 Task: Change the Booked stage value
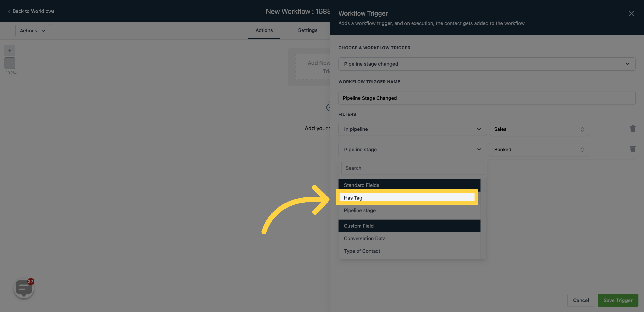(539, 149)
